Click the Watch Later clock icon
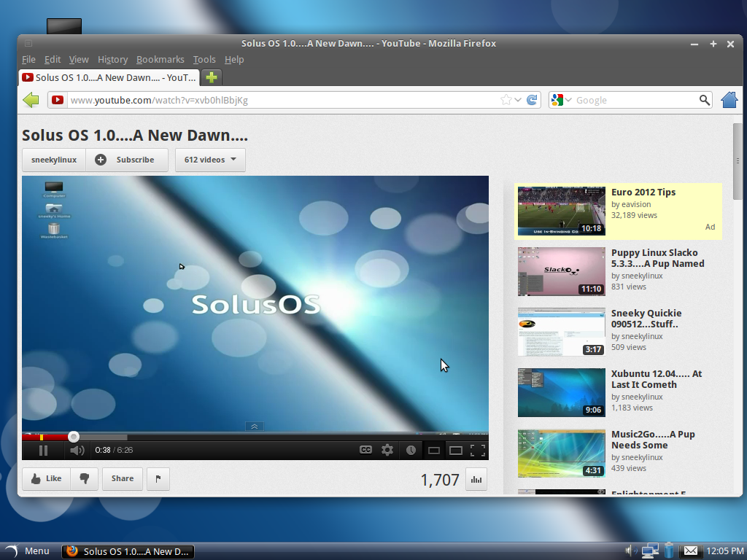The image size is (747, 560). pyautogui.click(x=411, y=450)
